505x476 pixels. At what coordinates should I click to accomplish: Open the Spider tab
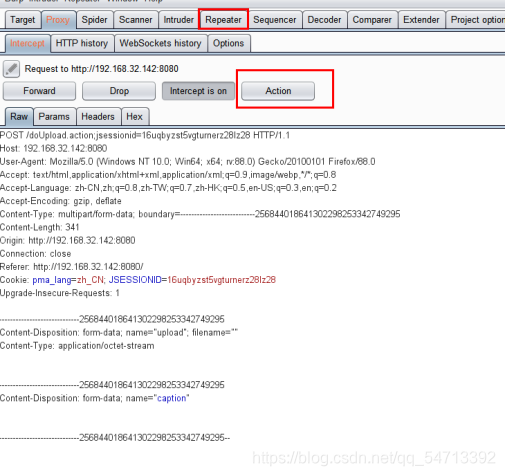coord(95,20)
